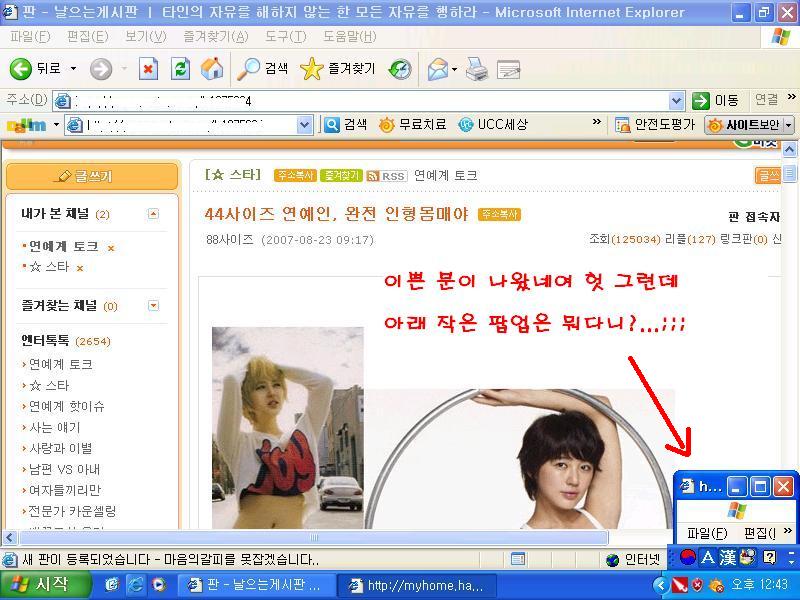Collapse the 내가 본 채널 section
This screenshot has width=800, height=600.
click(x=153, y=214)
